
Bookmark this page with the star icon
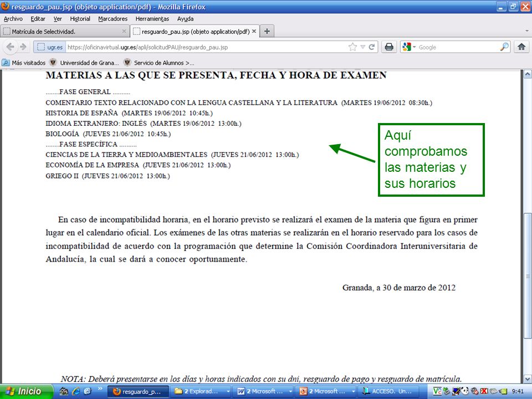coord(352,47)
